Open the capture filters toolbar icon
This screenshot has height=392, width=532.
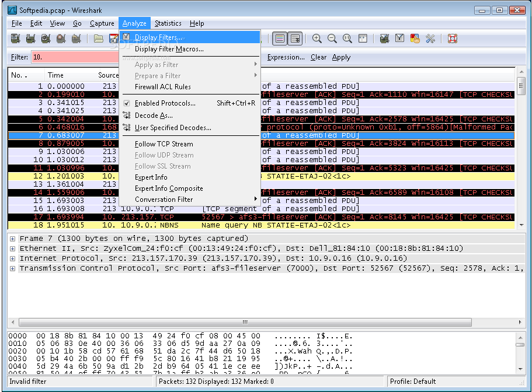384,38
